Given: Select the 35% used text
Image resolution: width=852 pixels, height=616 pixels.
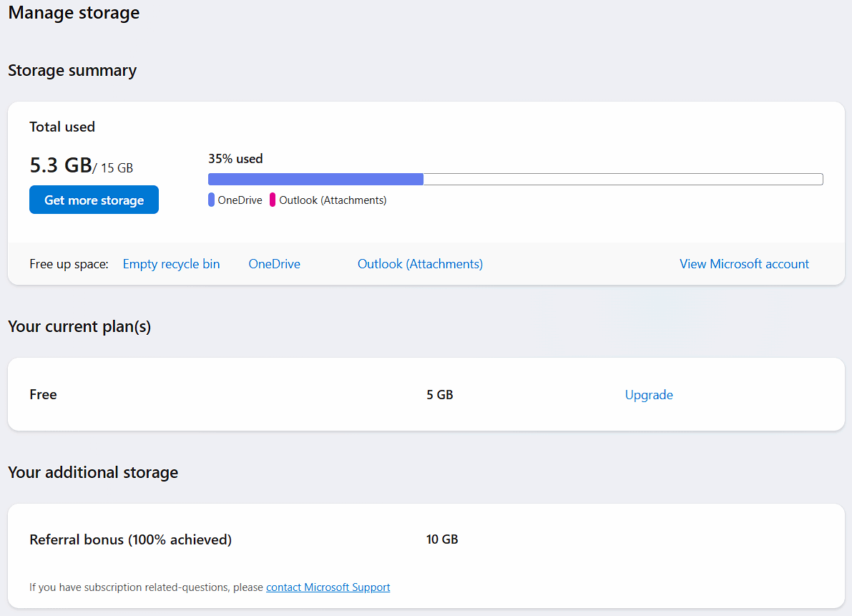Looking at the screenshot, I should [x=235, y=159].
